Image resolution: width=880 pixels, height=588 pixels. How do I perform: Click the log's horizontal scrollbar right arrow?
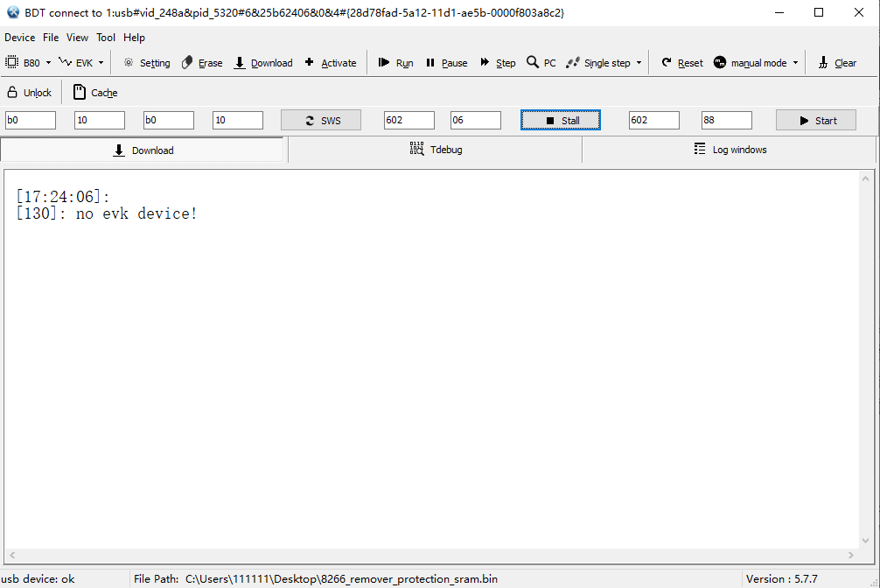pos(851,555)
